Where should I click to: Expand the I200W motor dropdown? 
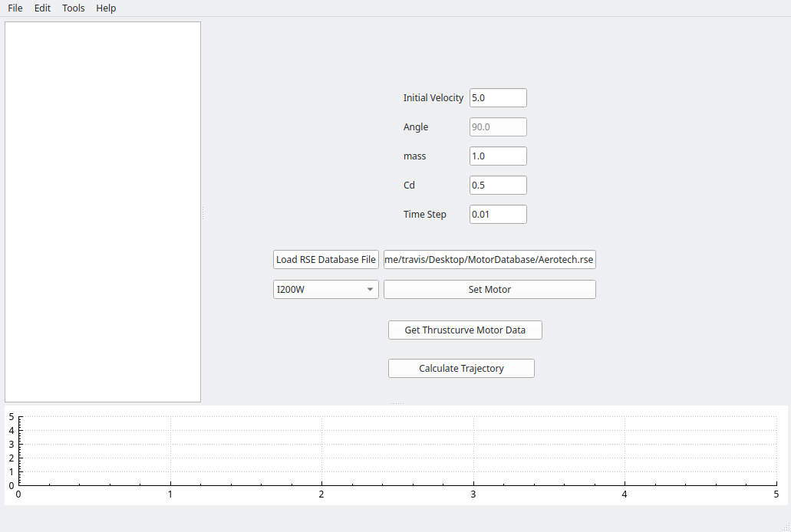(x=325, y=290)
